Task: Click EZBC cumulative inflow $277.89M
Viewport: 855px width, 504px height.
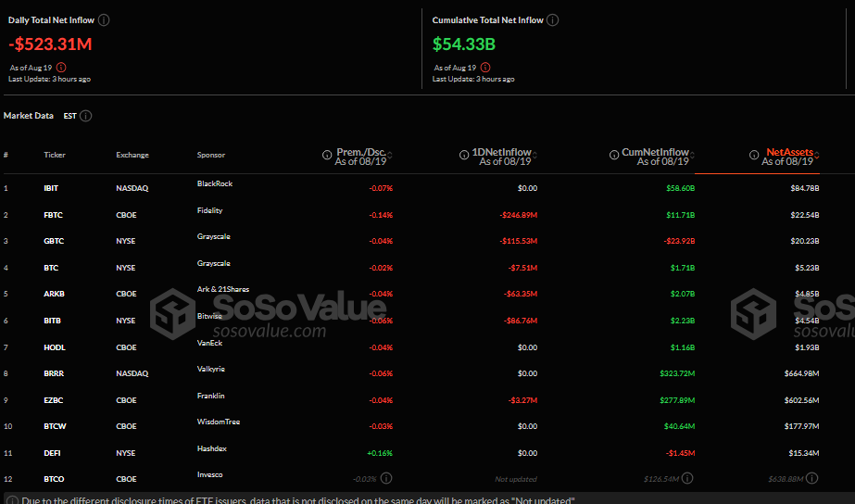Action: (677, 400)
